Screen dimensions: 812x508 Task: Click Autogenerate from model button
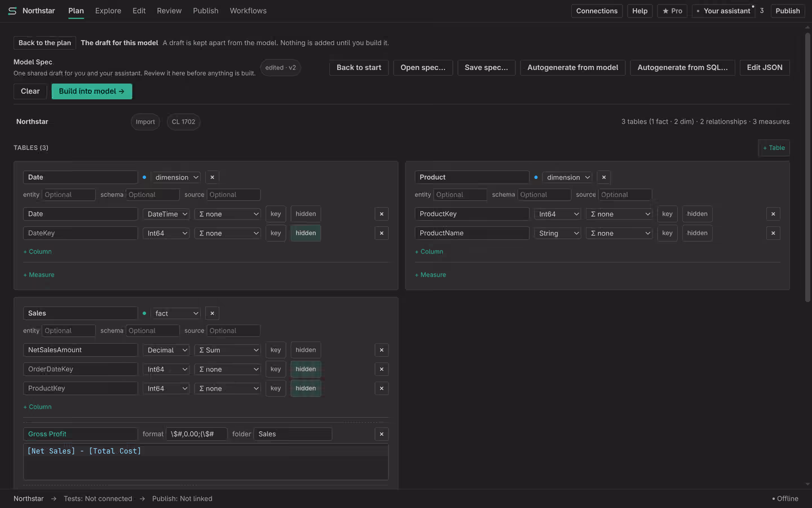tap(572, 68)
